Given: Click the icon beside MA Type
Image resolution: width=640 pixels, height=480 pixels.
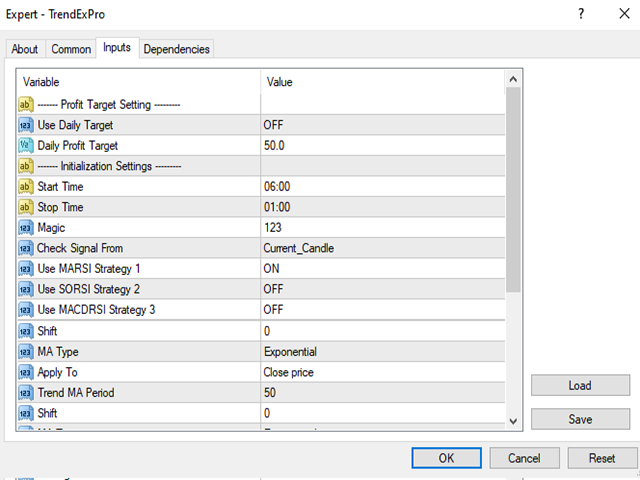Looking at the screenshot, I should point(25,352).
